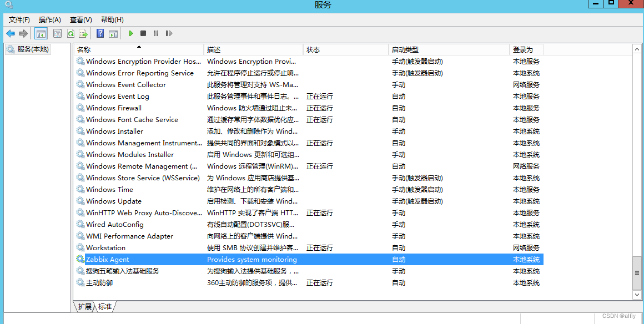Open the Properties toolbar icon
Image resolution: width=644 pixels, height=324 pixels.
tap(58, 34)
